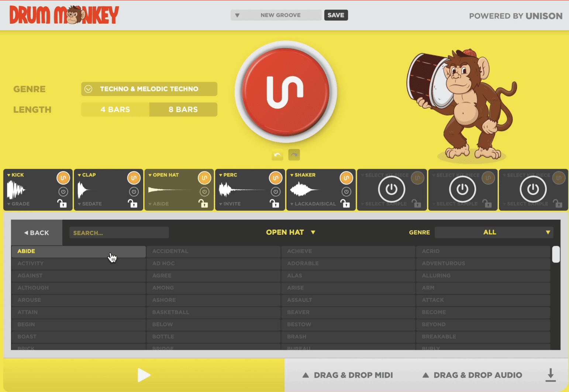Click the Drag & Drop Audio button
The height and width of the screenshot is (392, 569).
(x=472, y=375)
